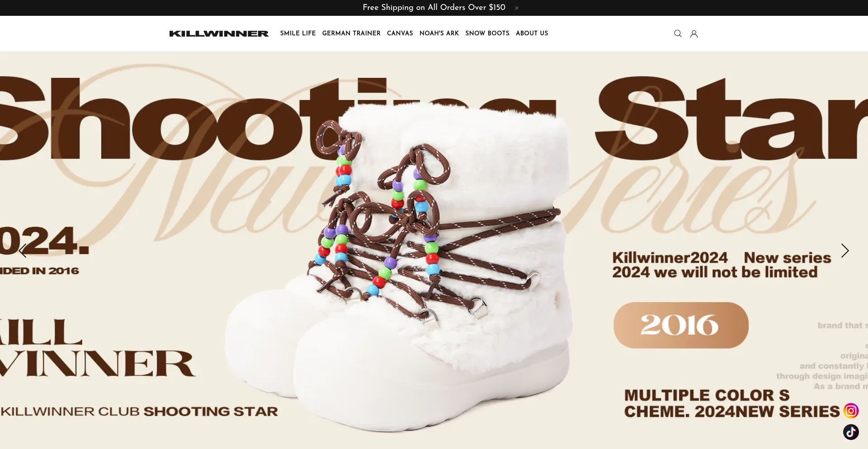Open the GERMAN TRAINER menu
Screen dimensions: 868x449
[351, 33]
